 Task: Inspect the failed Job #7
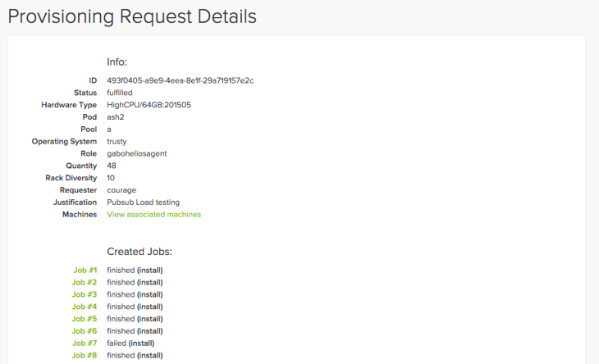pyautogui.click(x=85, y=344)
